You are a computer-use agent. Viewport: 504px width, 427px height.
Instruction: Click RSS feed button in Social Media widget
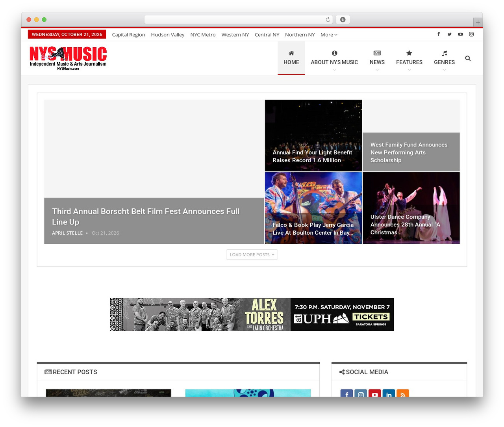click(403, 393)
